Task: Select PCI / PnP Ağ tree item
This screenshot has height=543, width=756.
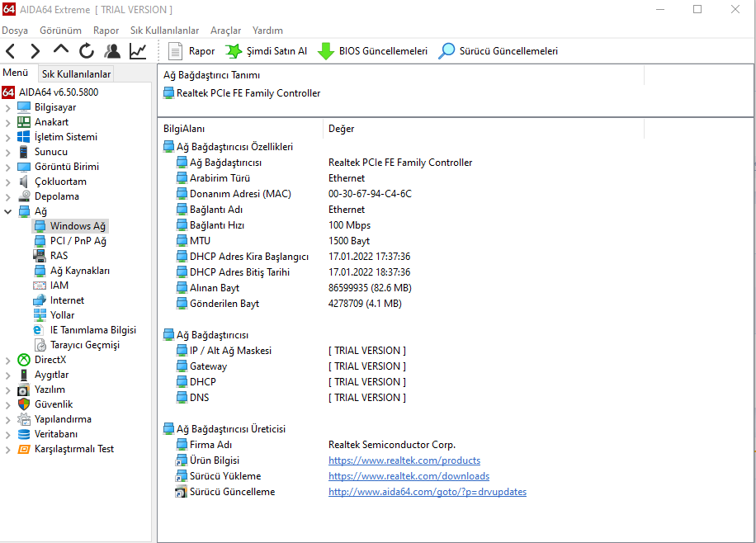Action: (78, 241)
